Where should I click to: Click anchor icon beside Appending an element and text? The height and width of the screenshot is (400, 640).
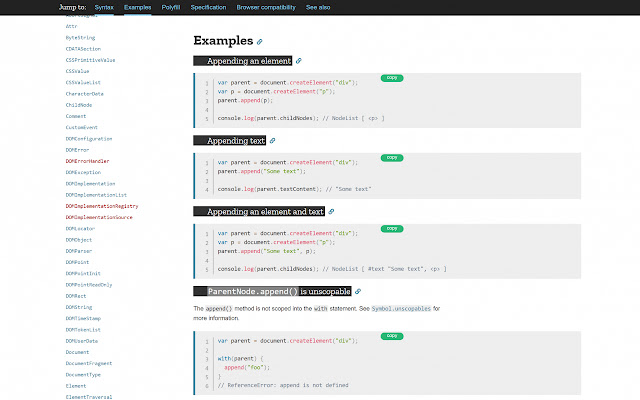(331, 211)
